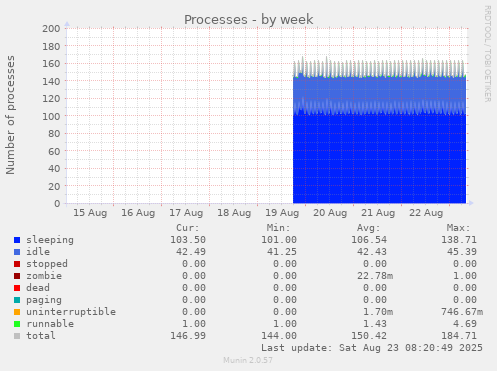Click the '19 Aug' x-axis label
Image resolution: width=497 pixels, height=371 pixels.
pos(282,213)
